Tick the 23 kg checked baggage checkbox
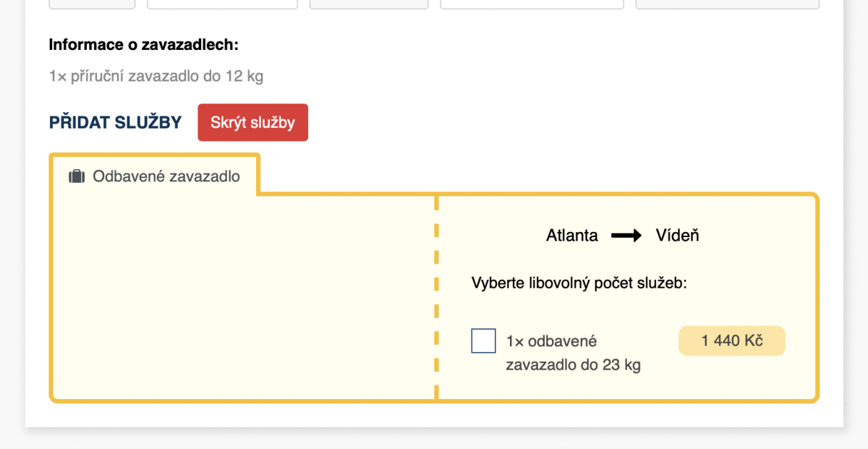The height and width of the screenshot is (449, 868). click(x=483, y=341)
